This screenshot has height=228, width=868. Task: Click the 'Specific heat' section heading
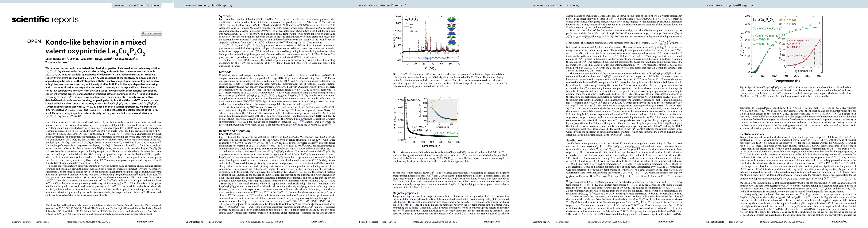574,140
